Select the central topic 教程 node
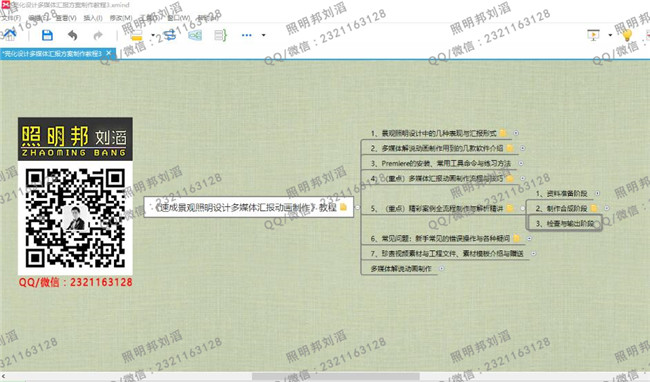Viewport: 650px width, 382px height. tap(249, 207)
